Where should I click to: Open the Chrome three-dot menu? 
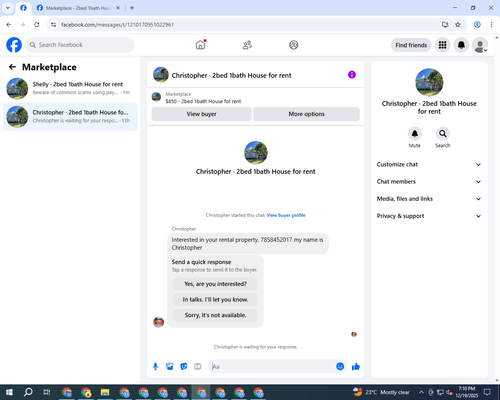pos(491,25)
